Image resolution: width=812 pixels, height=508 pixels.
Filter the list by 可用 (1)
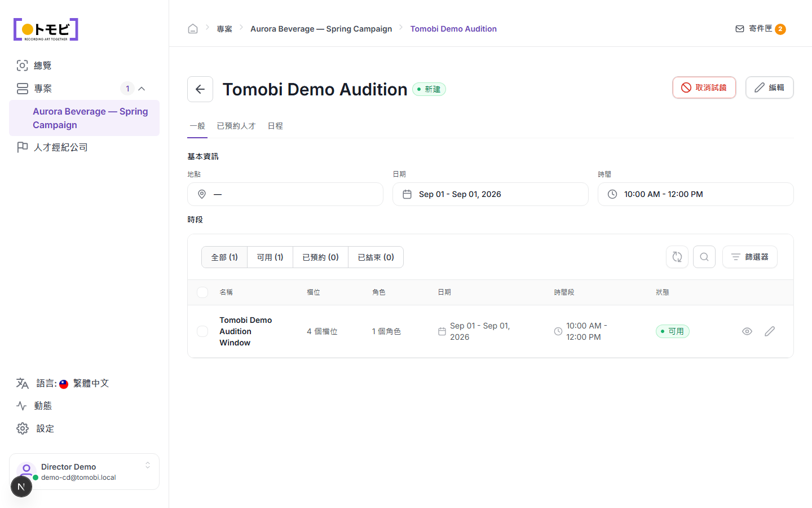point(270,257)
